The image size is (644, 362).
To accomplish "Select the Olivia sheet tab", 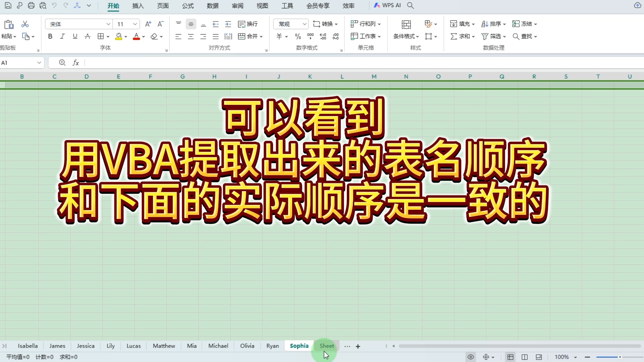I will [247, 346].
